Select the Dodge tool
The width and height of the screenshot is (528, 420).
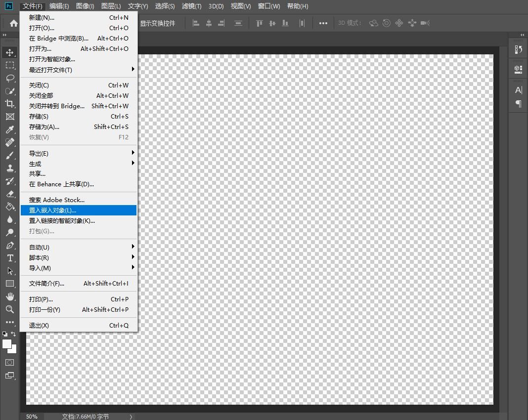[x=10, y=232]
